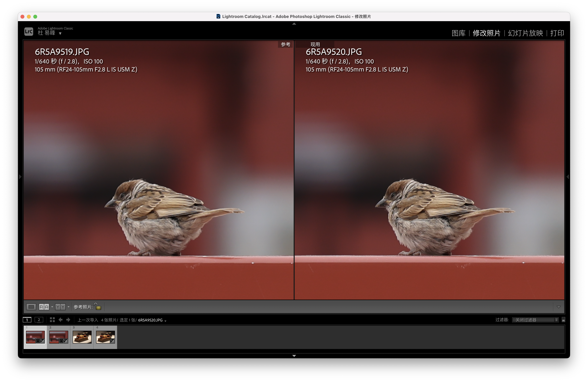The image size is (588, 382).
Task: Click the reference photo 6R5A9519.JPG filename
Action: (62, 52)
